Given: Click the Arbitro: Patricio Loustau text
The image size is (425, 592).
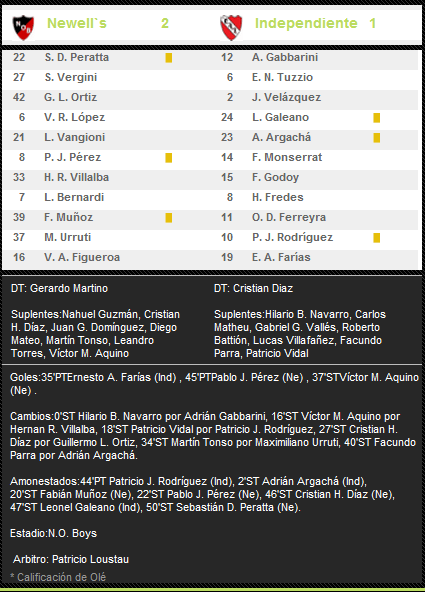Looking at the screenshot, I should click(x=71, y=559).
